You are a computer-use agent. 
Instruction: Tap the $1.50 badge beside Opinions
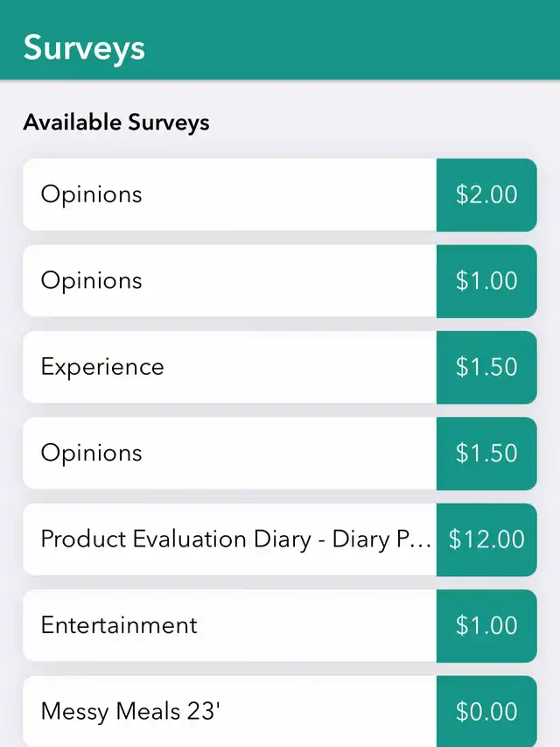coord(486,453)
